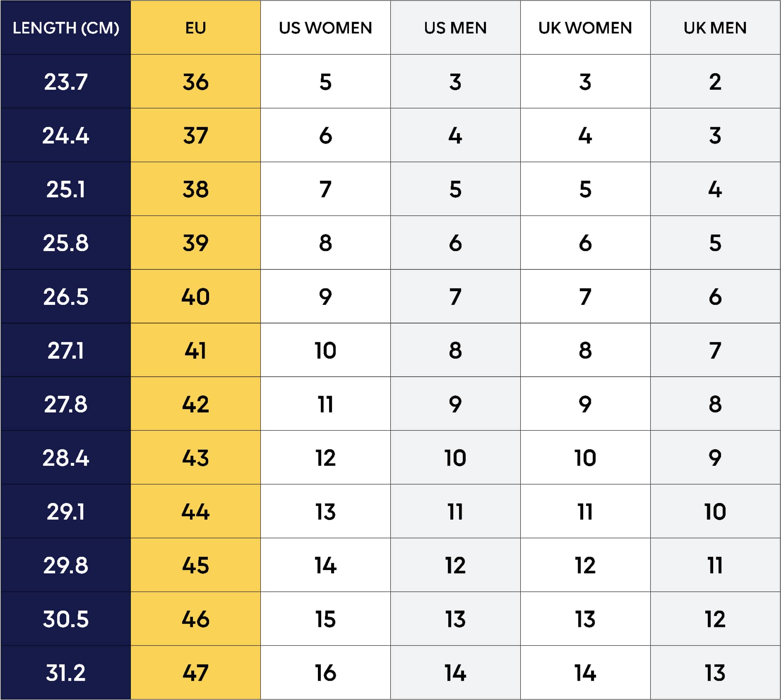Select the US MEN column header

455,28
